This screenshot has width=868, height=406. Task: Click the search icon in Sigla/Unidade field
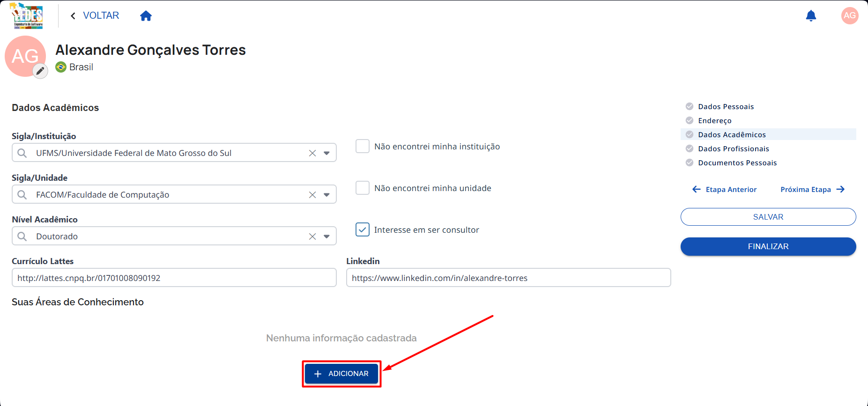22,195
